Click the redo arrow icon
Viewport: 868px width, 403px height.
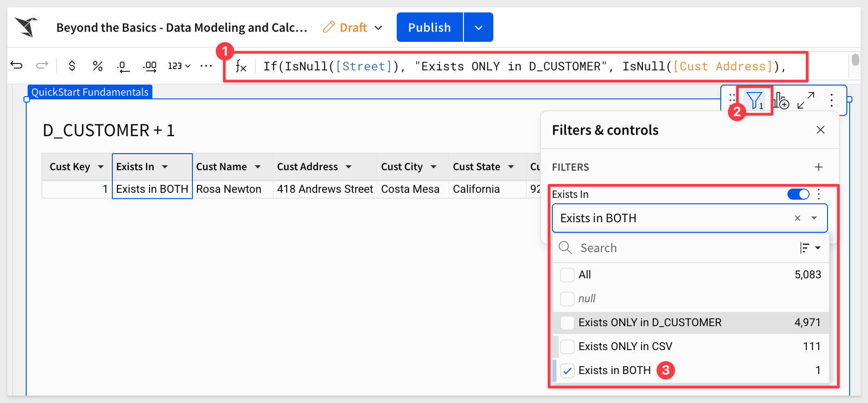point(42,66)
